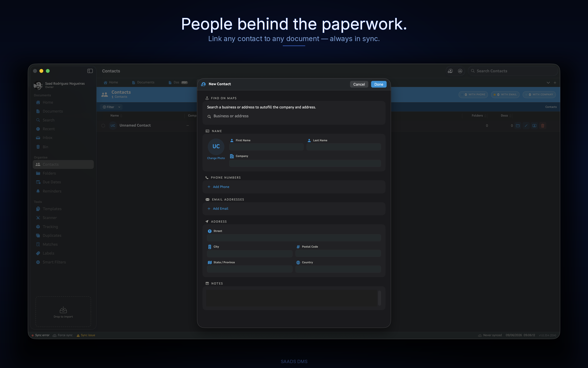
Task: Open Templates from the sidebar
Action: pyautogui.click(x=63, y=209)
